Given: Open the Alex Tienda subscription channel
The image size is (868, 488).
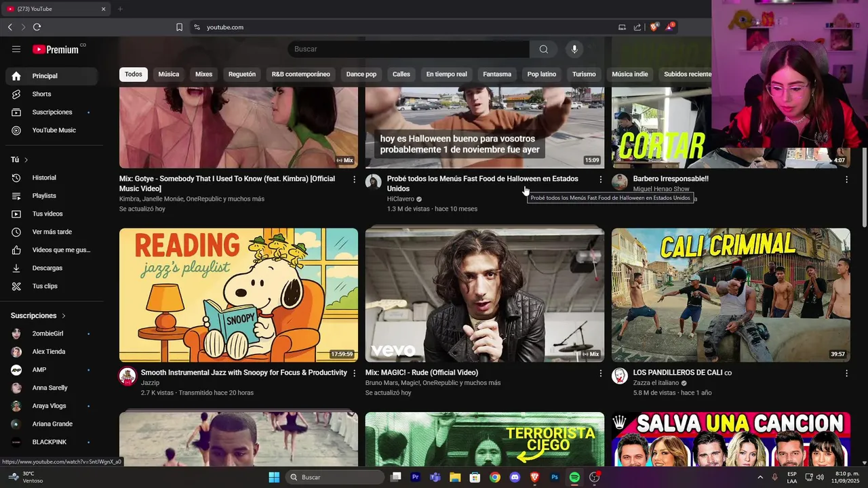Looking at the screenshot, I should click(52, 352).
